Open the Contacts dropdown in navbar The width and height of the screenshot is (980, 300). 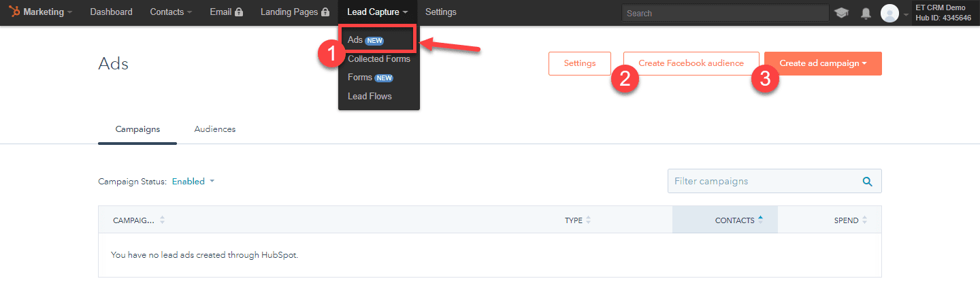(171, 12)
